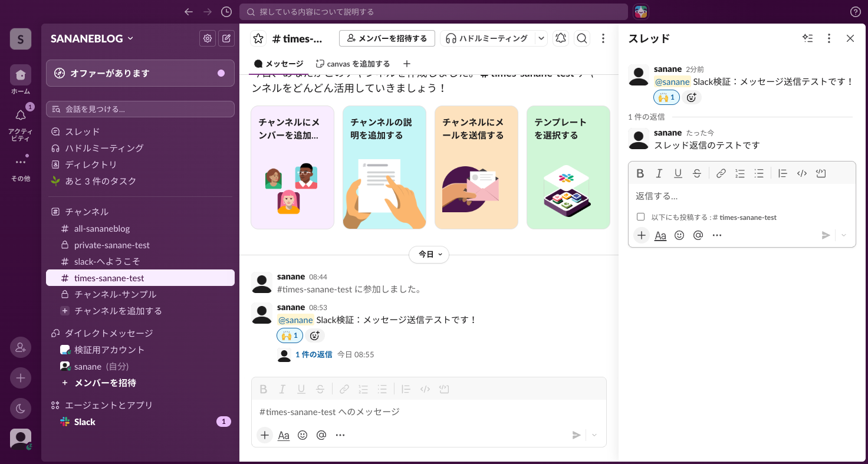Open thread more actions menu

click(x=829, y=38)
